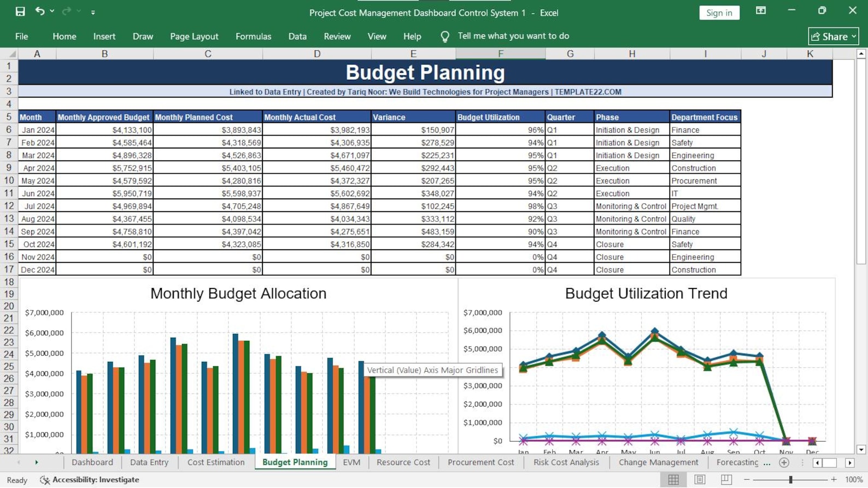The height and width of the screenshot is (488, 868).
Task: Select cell with $5,950,719
Action: (104, 193)
